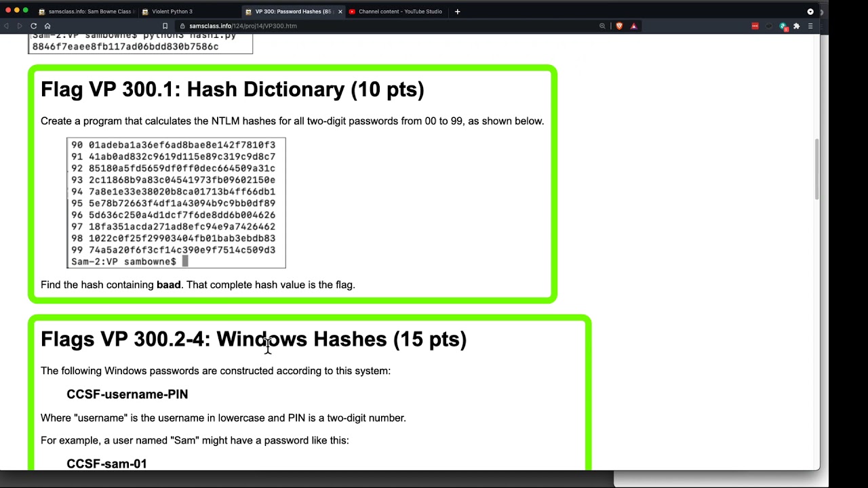Click the sentence beginning Where "username" is the username
The image size is (868, 488).
(223, 418)
